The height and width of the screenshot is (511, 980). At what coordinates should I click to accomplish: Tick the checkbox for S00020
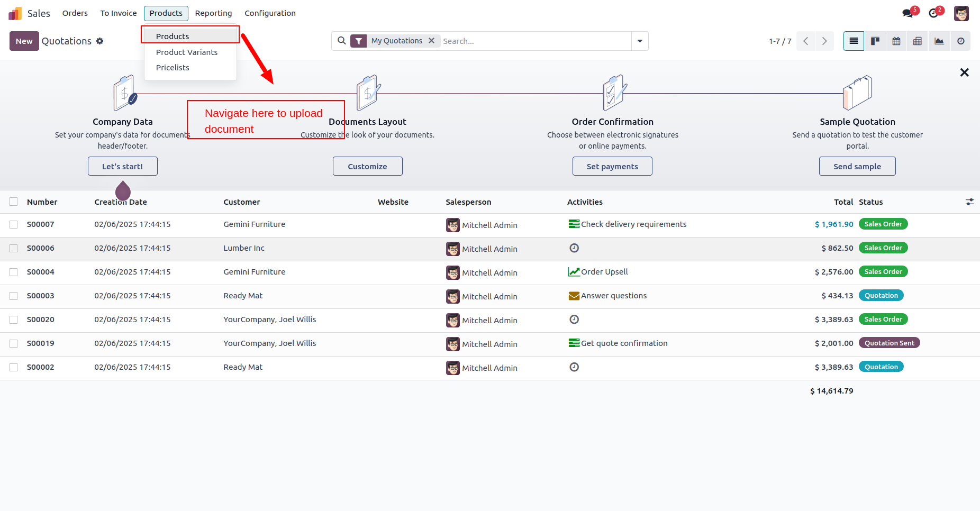(x=14, y=320)
